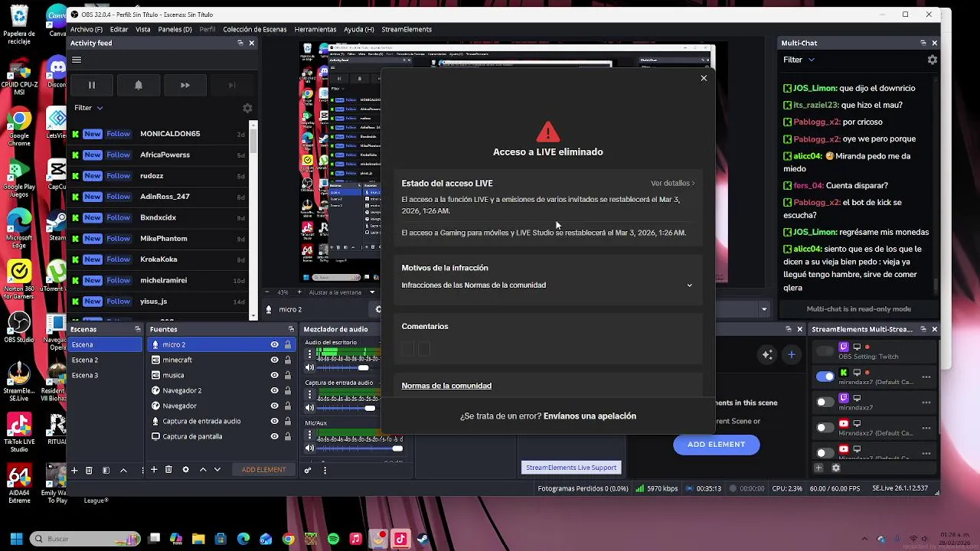Screen dimensions: 980x551
Task: Open advanced audio properties gears icon
Action: (x=308, y=470)
